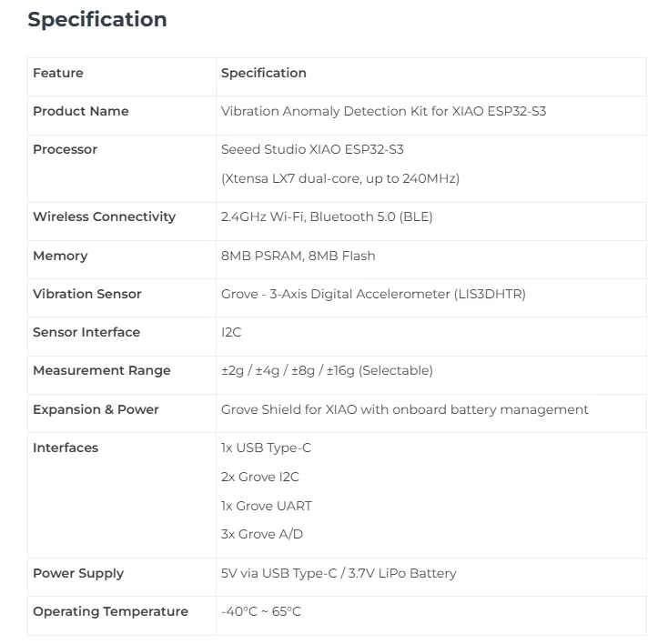Select the LIS3DHTR accelerometer text

(x=373, y=294)
